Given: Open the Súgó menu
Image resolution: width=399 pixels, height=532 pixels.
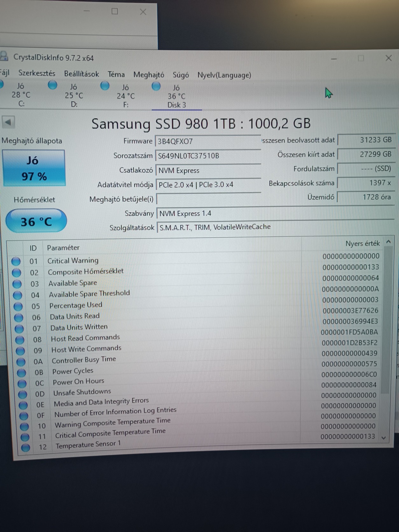Looking at the screenshot, I should coord(180,75).
